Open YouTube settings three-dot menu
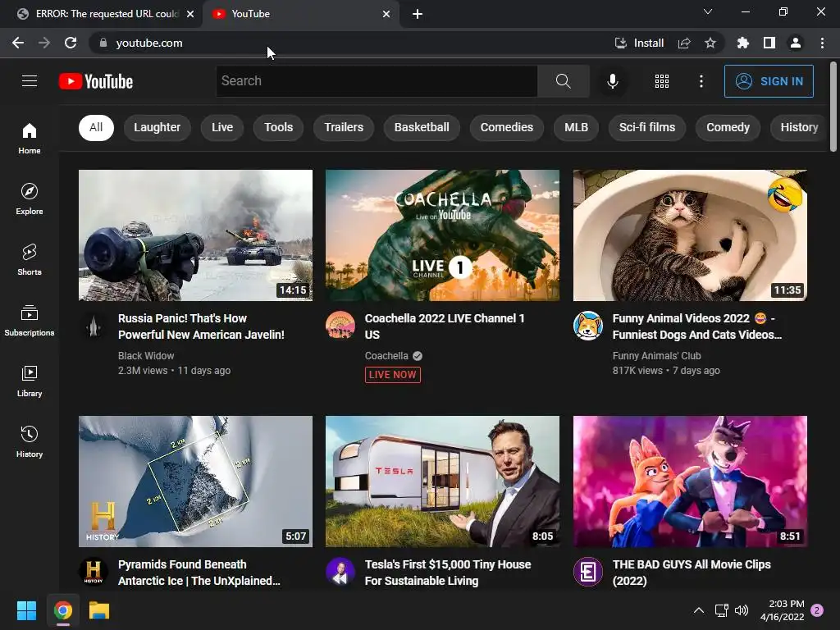The width and height of the screenshot is (840, 630). click(x=701, y=81)
